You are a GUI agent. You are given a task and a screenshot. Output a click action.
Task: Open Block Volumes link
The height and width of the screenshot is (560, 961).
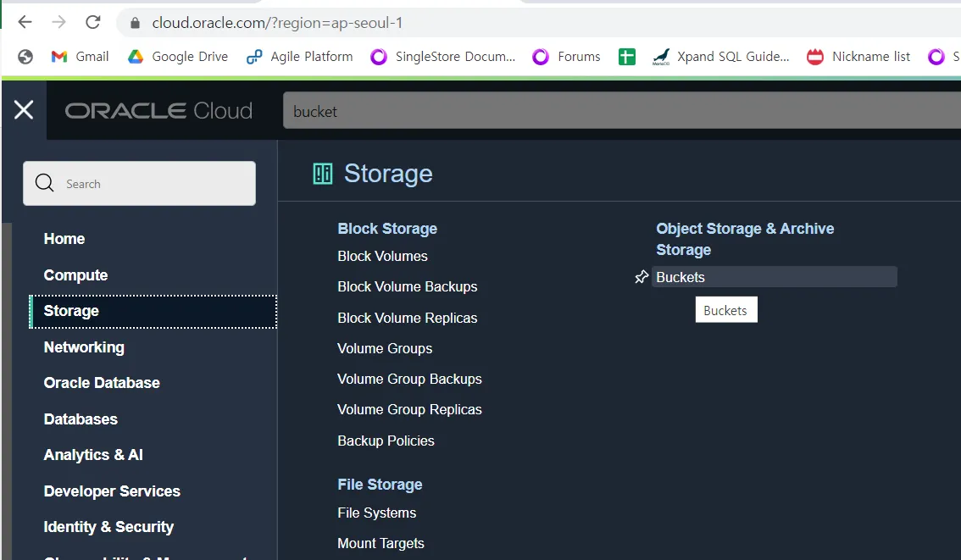[x=382, y=256]
